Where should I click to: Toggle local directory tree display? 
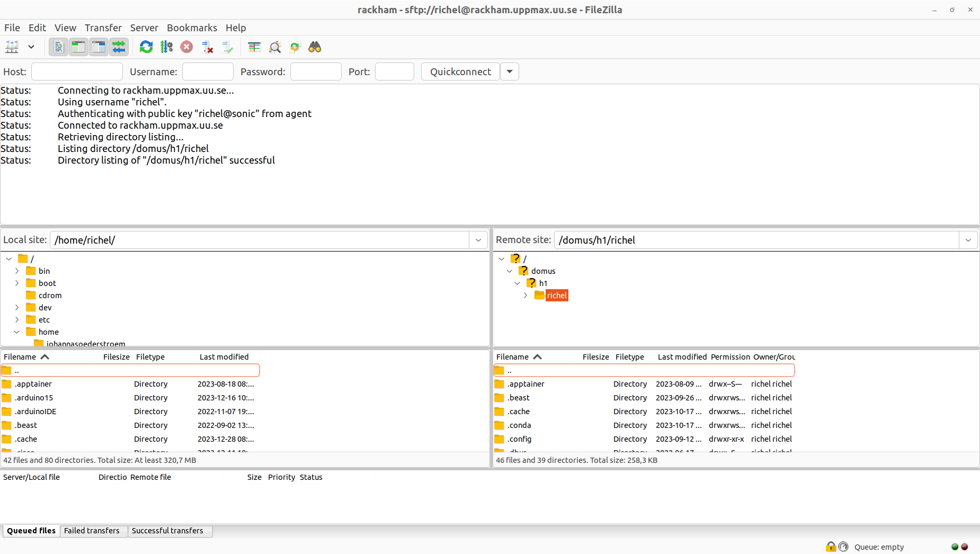tap(79, 47)
